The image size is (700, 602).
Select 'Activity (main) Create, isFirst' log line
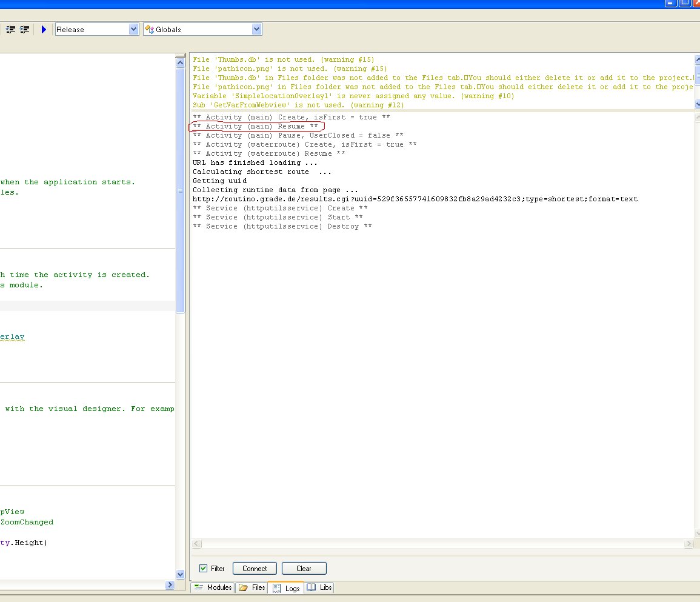[x=291, y=117]
